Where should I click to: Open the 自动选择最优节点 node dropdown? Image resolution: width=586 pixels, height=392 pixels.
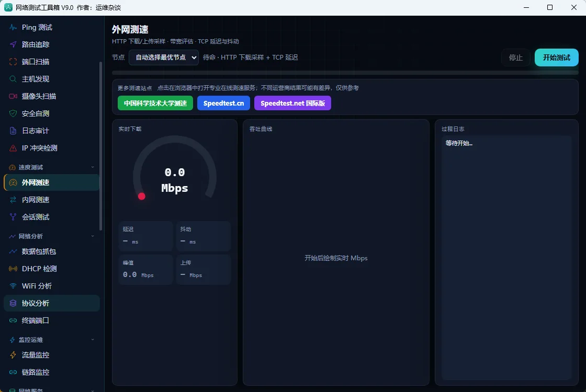click(164, 57)
